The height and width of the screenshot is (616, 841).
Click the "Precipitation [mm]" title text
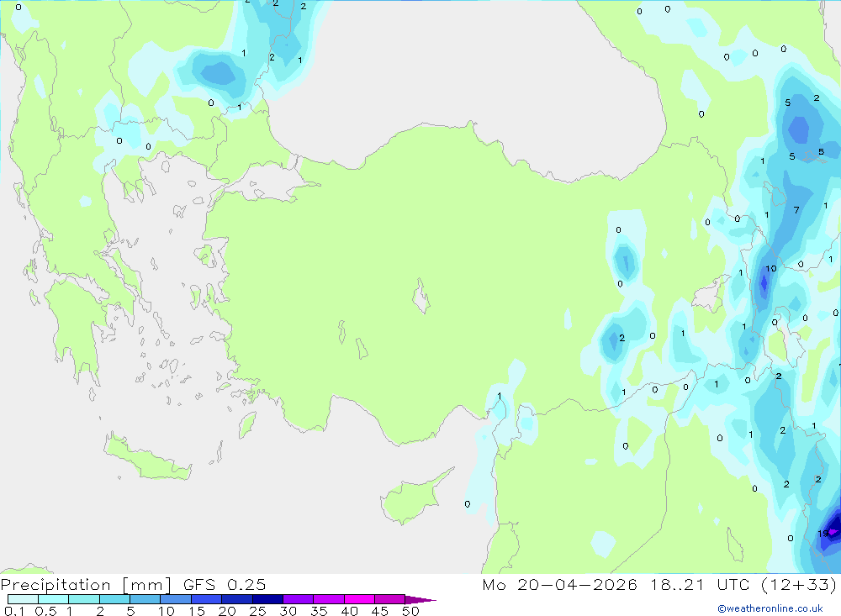point(86,585)
